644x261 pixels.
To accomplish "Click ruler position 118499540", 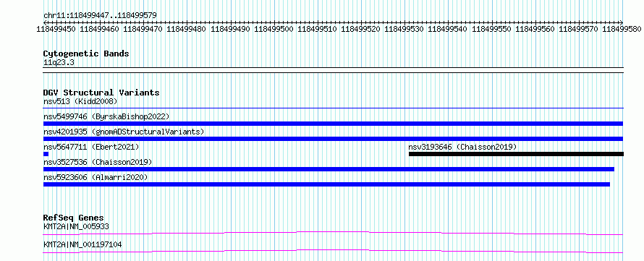I will point(448,29).
